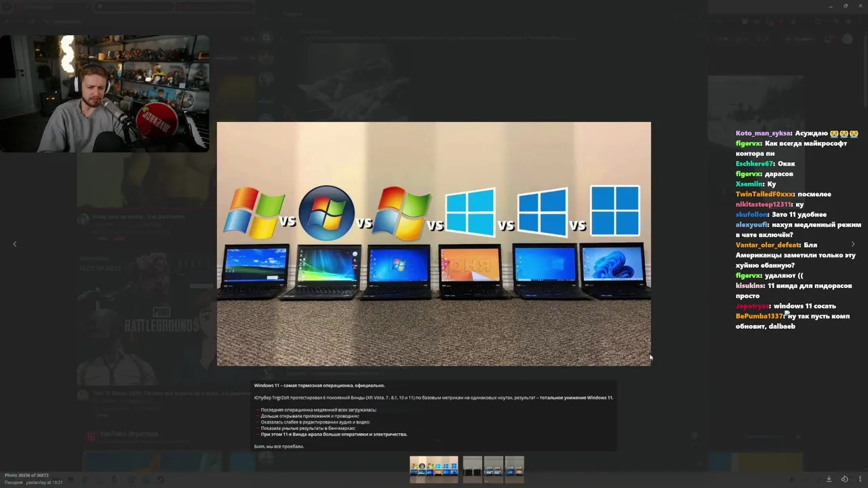Click the streamer webcam overlay
The image size is (868, 488).
104,94
